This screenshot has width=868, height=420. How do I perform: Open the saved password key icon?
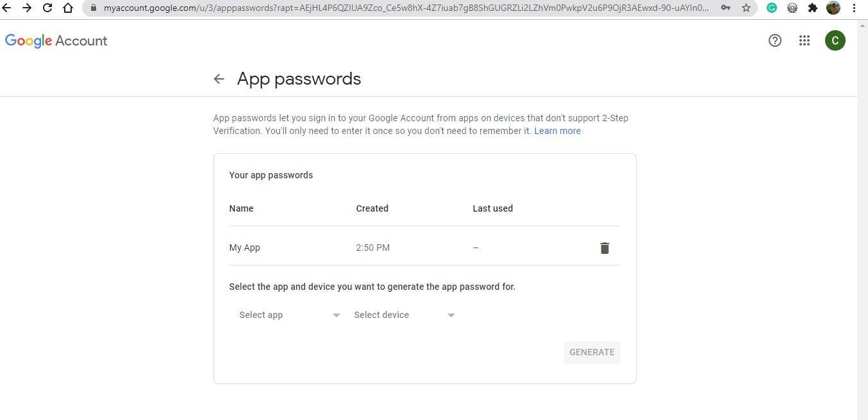(726, 8)
